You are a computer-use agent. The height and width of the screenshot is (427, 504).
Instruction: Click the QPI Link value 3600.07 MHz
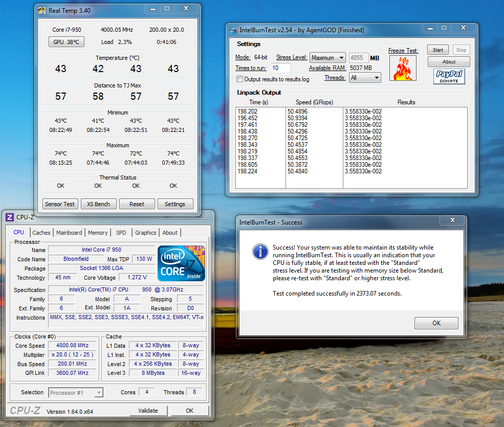tap(72, 373)
